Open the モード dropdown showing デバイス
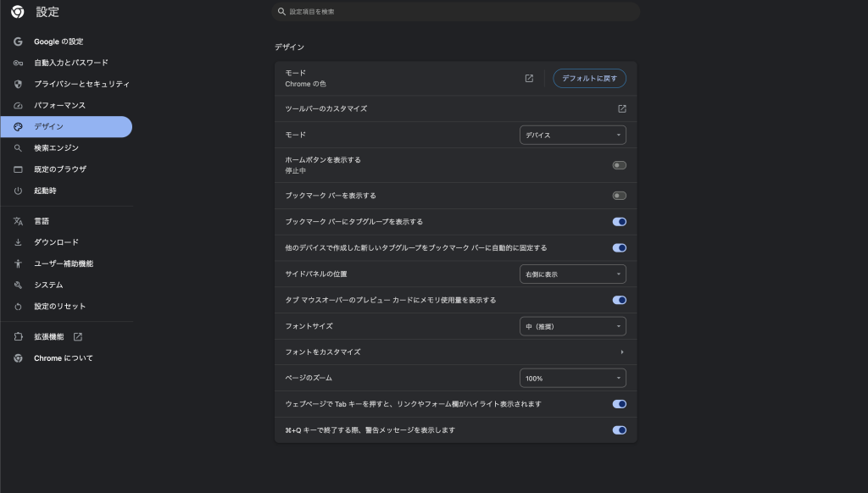The width and height of the screenshot is (868, 493). 572,135
